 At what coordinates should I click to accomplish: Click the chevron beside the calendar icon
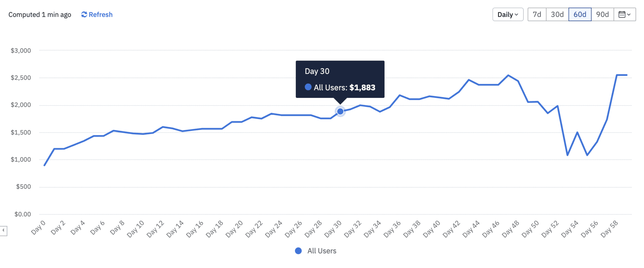[x=629, y=14]
